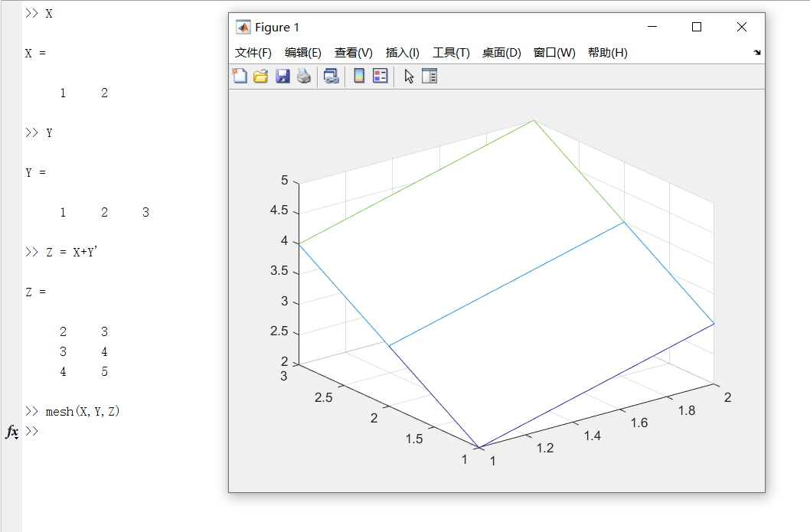
Task: Click the Figure 1 title text
Action: point(277,28)
